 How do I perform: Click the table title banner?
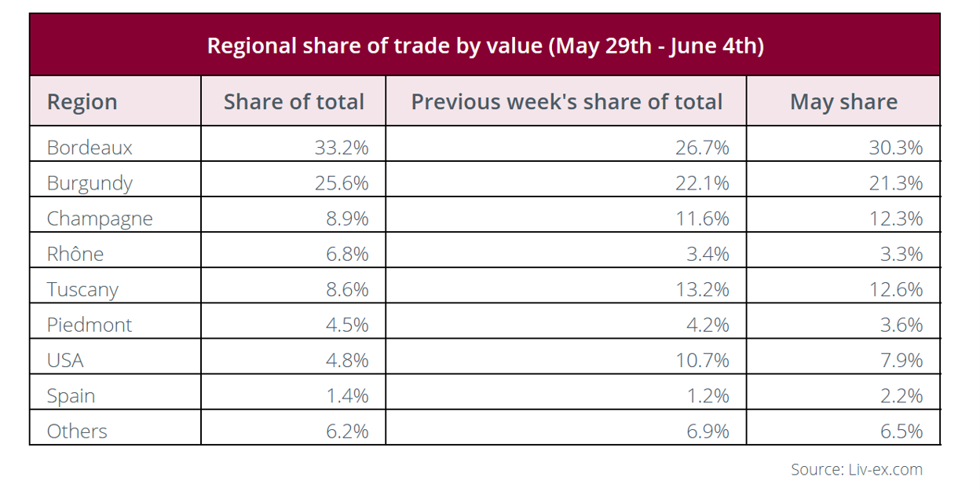coord(485,45)
